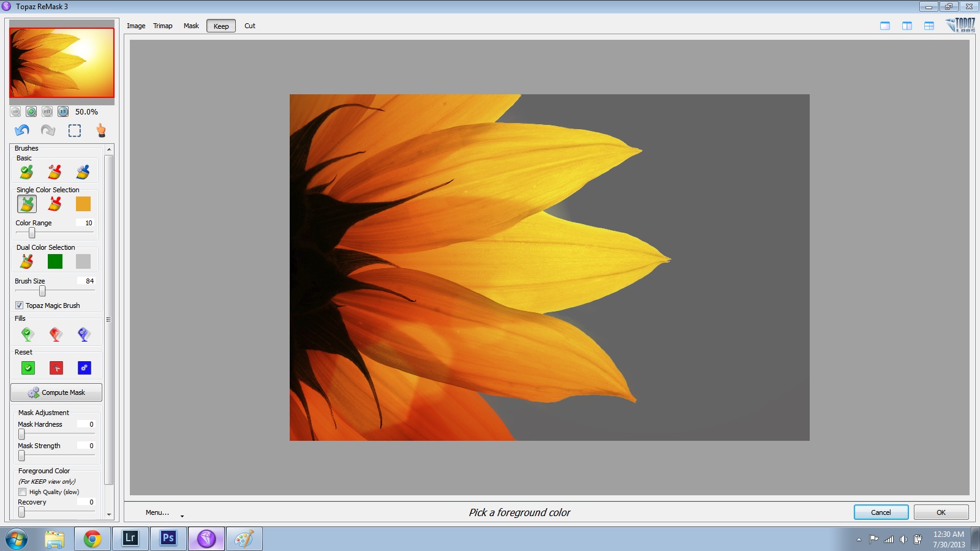Open the Menu... dropdown
Viewport: 980px width, 551px height.
(x=158, y=512)
